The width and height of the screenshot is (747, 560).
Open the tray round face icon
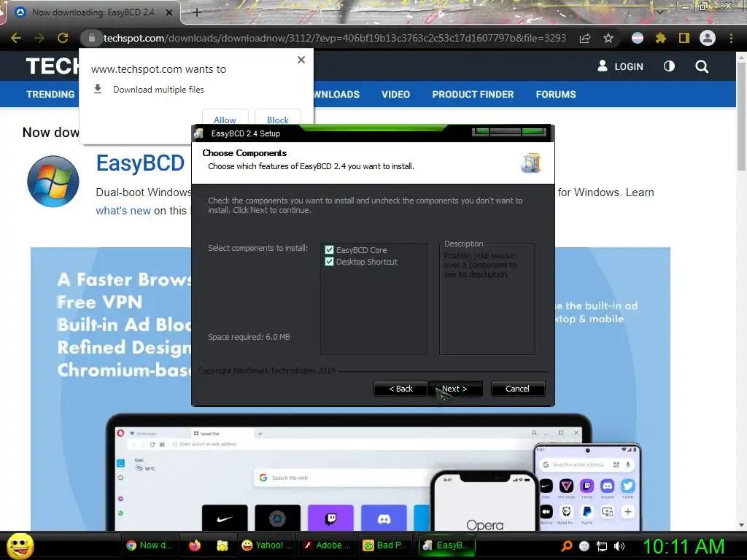584,546
